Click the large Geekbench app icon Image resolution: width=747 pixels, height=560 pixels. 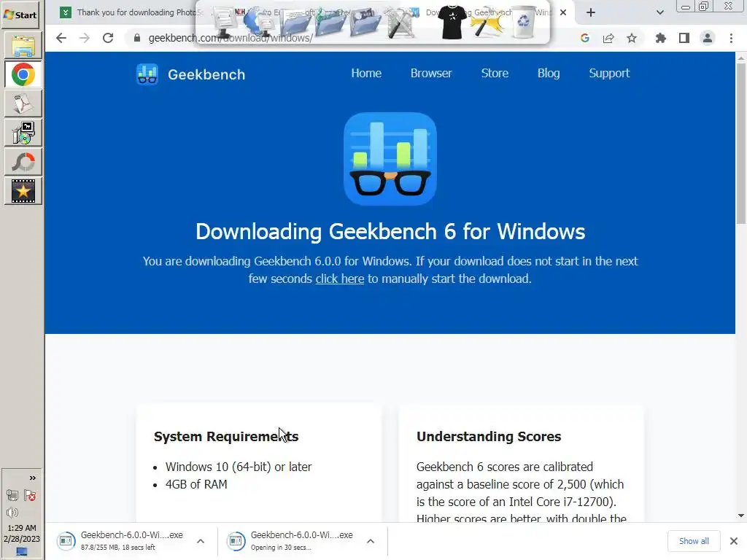coord(390,159)
